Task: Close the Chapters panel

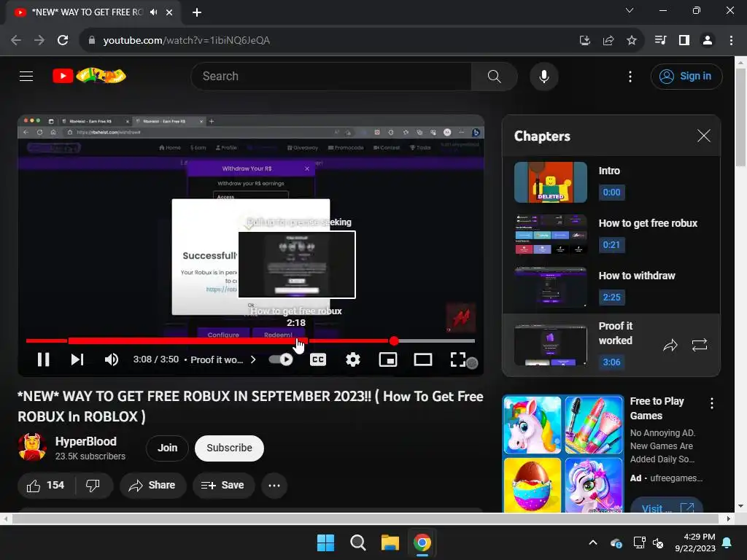Action: pos(704,136)
